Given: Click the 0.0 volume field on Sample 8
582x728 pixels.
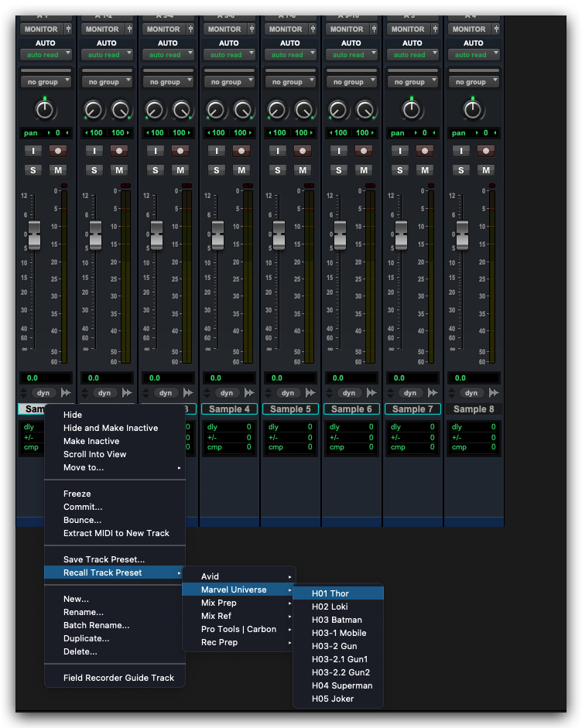Looking at the screenshot, I should 473,378.
